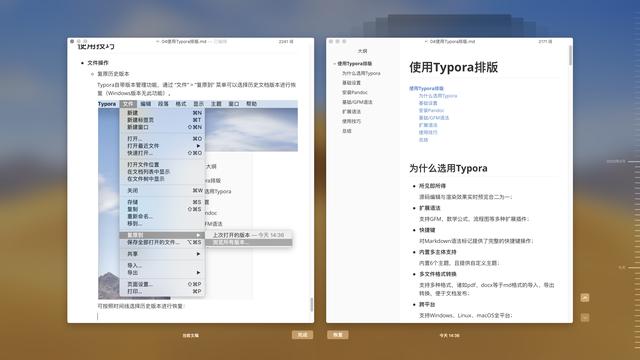This screenshot has width=640, height=360.
Task: Click the 快捷键 bullet text
Action: tap(427, 230)
